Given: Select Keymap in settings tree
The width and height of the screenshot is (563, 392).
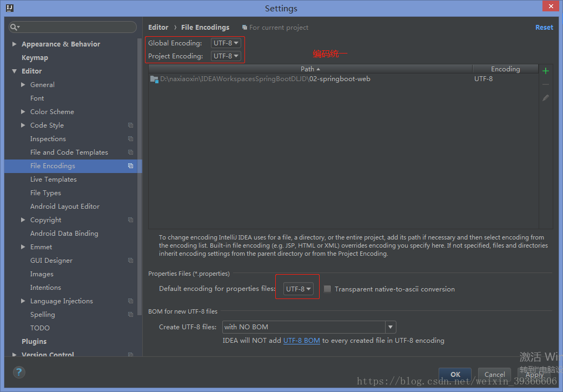Looking at the screenshot, I should (x=35, y=58).
